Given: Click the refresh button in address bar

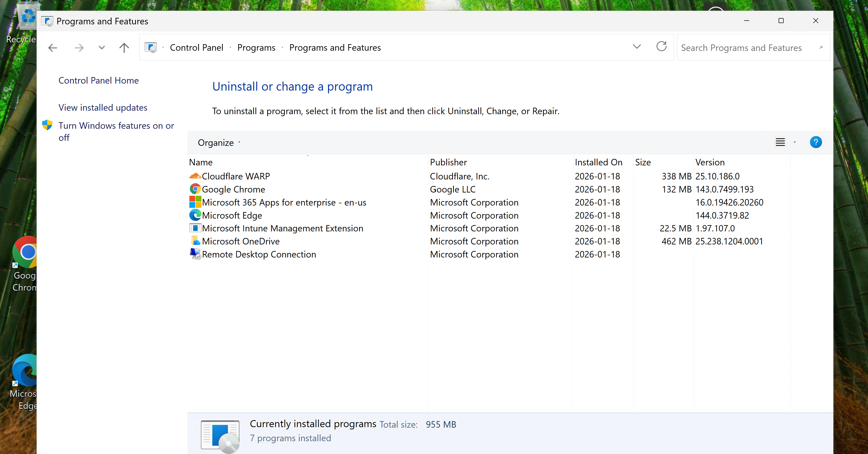Looking at the screenshot, I should [x=661, y=47].
